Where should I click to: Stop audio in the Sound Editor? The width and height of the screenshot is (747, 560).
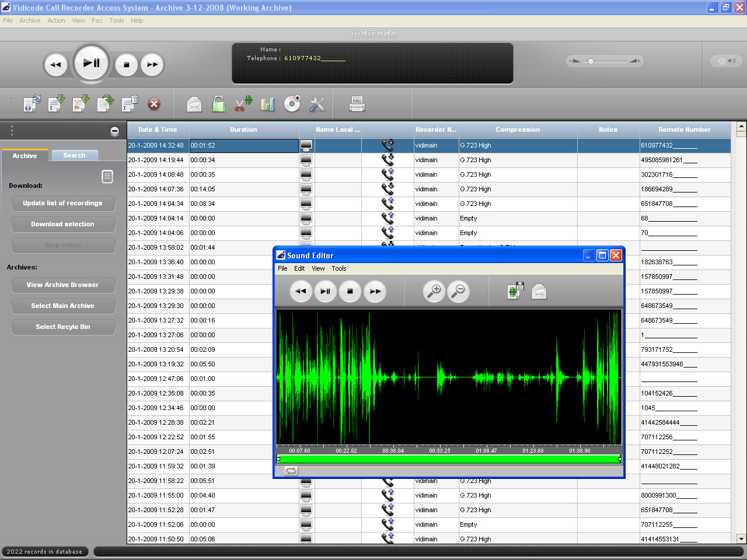pyautogui.click(x=350, y=291)
